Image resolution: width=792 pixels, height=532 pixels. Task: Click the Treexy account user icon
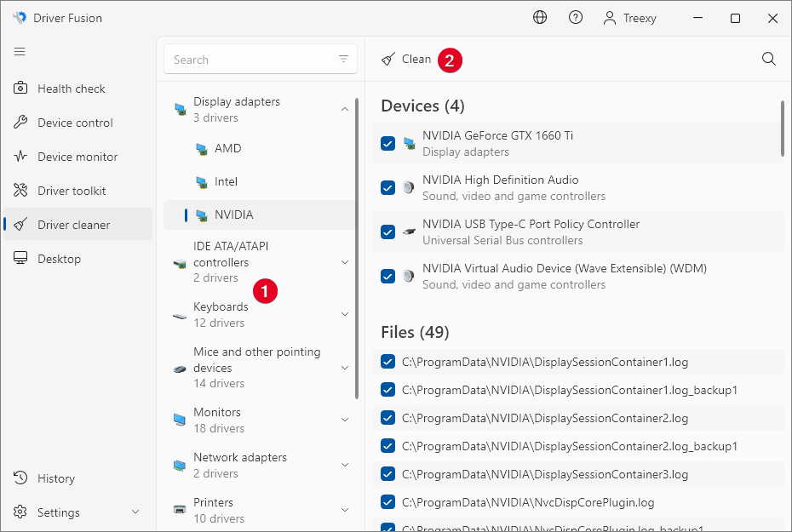[x=610, y=18]
